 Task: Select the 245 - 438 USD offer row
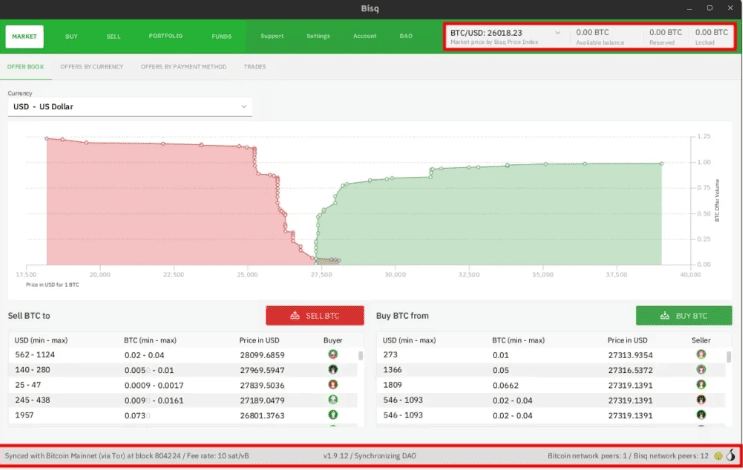183,400
